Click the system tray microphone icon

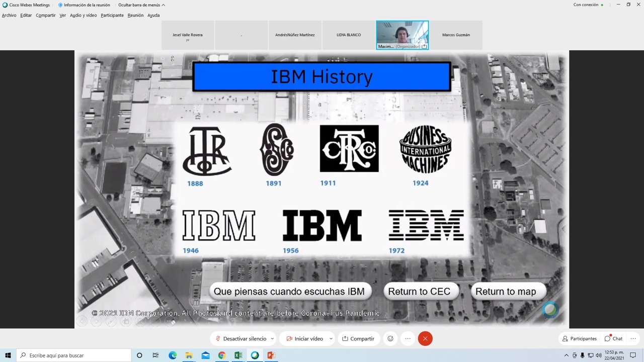coord(583,355)
